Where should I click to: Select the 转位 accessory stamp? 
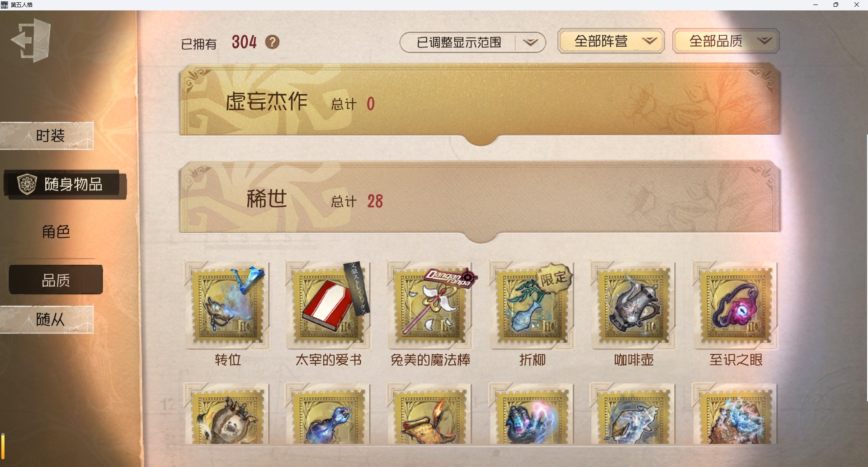point(227,305)
